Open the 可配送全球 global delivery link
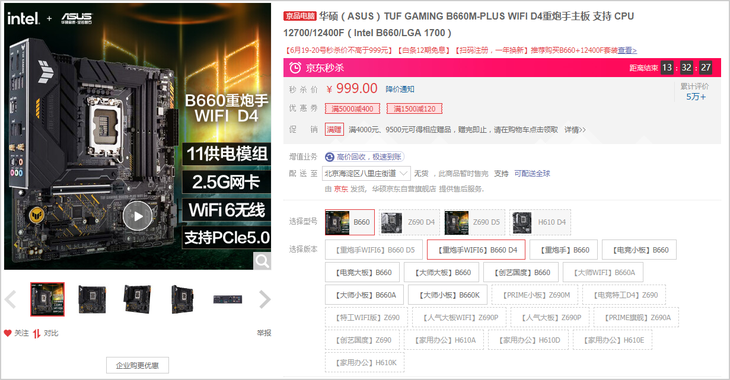 [532, 174]
